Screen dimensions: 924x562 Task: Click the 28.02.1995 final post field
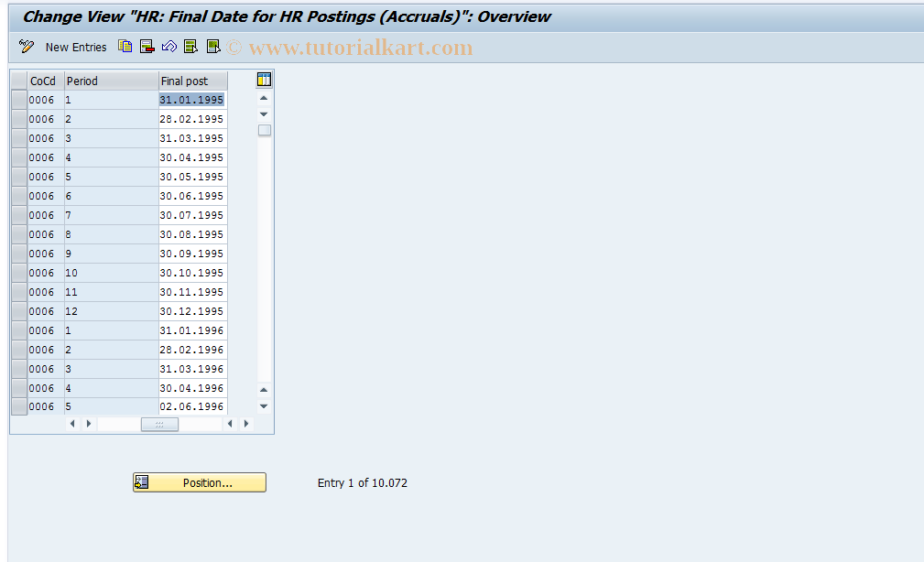point(192,119)
